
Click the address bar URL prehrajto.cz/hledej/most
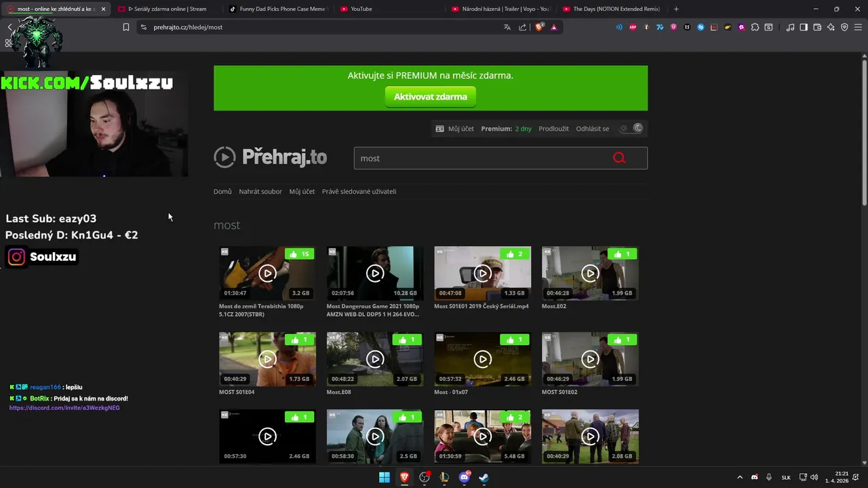(188, 27)
